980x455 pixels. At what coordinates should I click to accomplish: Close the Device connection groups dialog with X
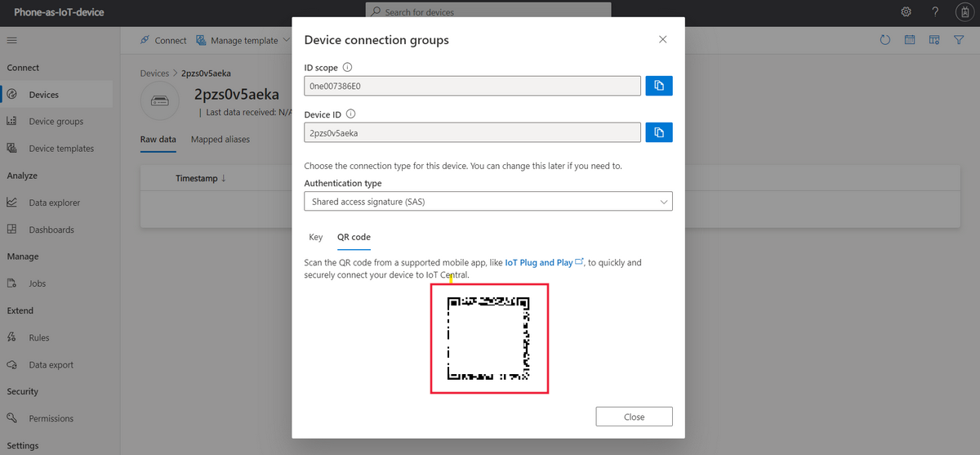[662, 39]
